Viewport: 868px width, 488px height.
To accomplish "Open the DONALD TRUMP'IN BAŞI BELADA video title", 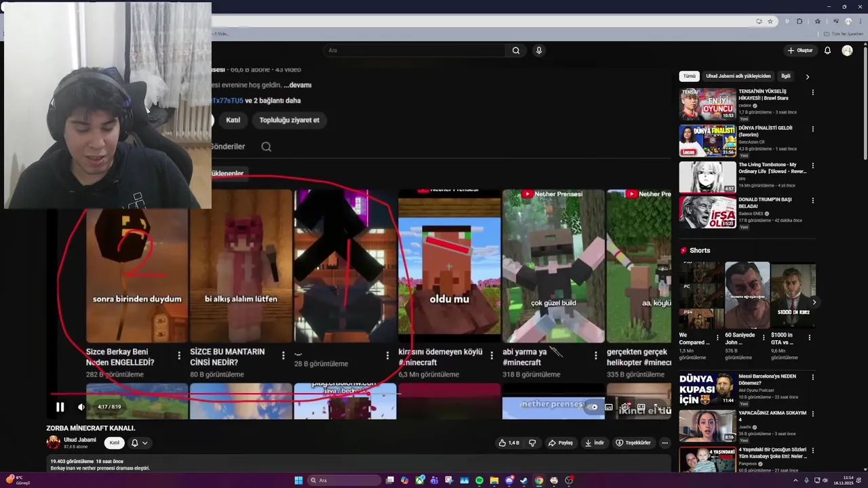I will point(765,203).
